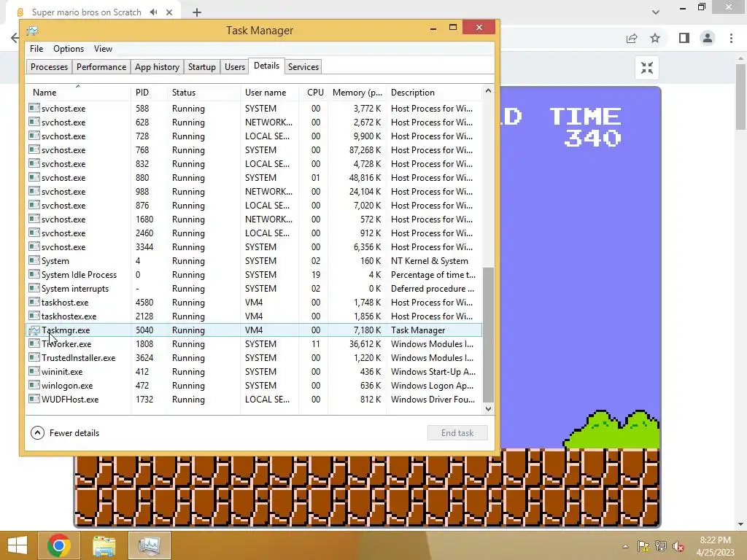Select svchost.exe with PID 3344
The height and width of the screenshot is (560, 747).
click(254, 247)
